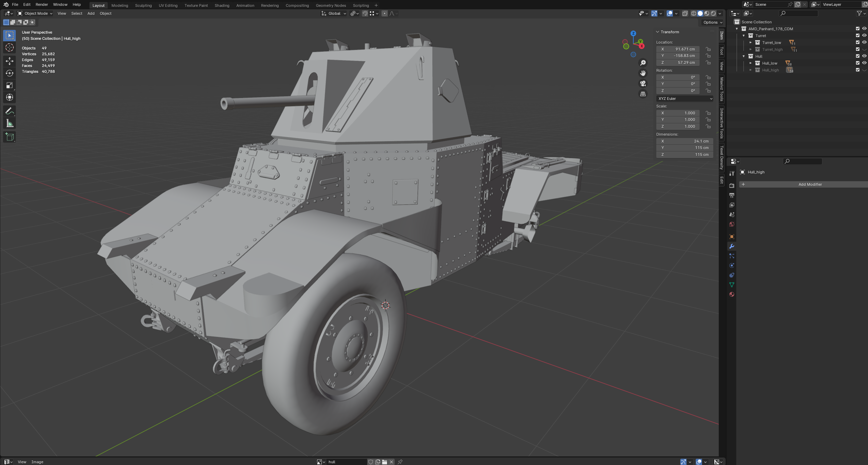Image resolution: width=868 pixels, height=465 pixels.
Task: Switch to wireframe viewport shading
Action: pos(693,13)
